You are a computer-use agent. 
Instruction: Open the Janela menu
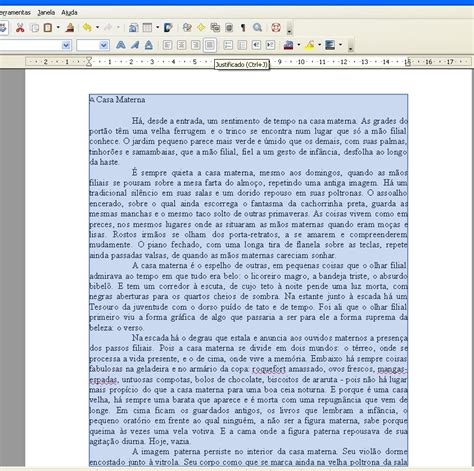46,13
